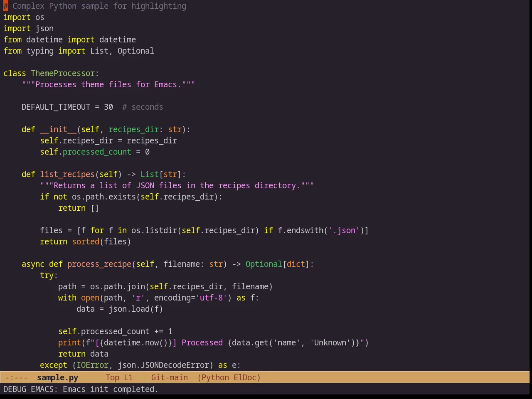
Task: Click the Git-main version control indicator
Action: pos(170,377)
